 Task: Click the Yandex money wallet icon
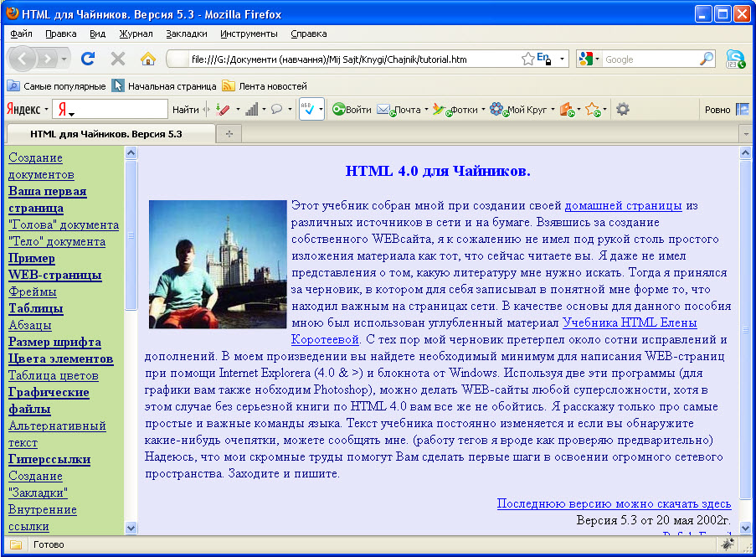(x=567, y=110)
